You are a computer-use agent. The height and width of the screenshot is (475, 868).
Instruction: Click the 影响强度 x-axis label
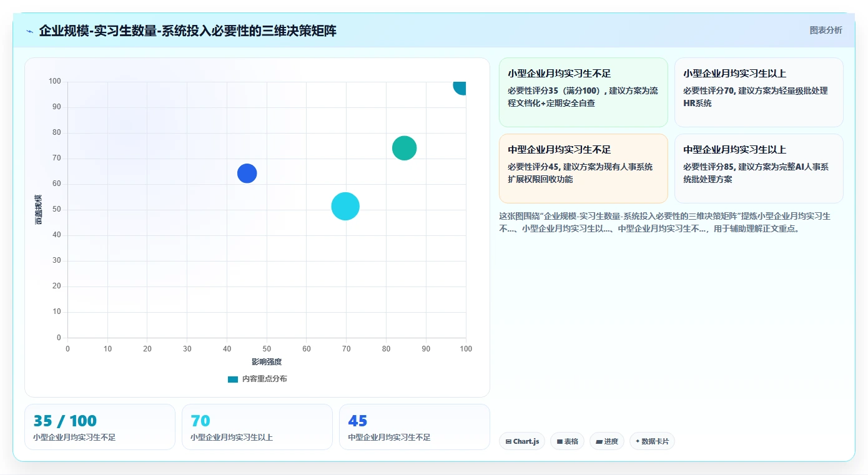[x=267, y=362]
